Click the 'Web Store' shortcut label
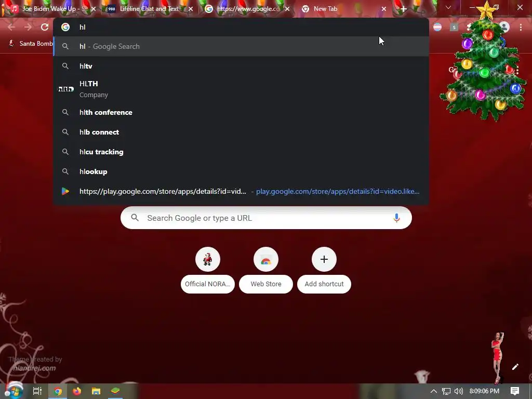The width and height of the screenshot is (532, 399). (x=266, y=284)
